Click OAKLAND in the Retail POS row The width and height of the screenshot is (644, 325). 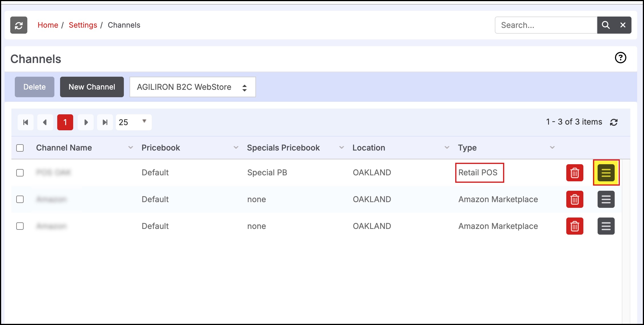[x=372, y=173]
